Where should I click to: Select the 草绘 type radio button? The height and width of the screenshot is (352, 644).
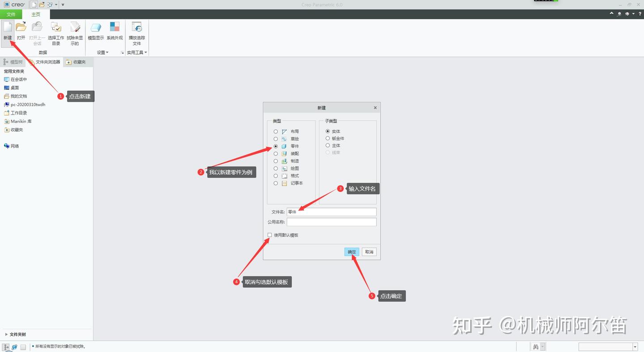[275, 139]
